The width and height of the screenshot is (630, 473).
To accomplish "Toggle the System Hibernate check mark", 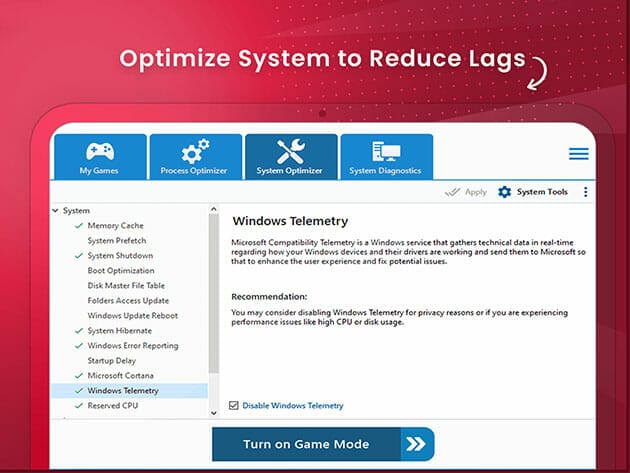I will [78, 331].
